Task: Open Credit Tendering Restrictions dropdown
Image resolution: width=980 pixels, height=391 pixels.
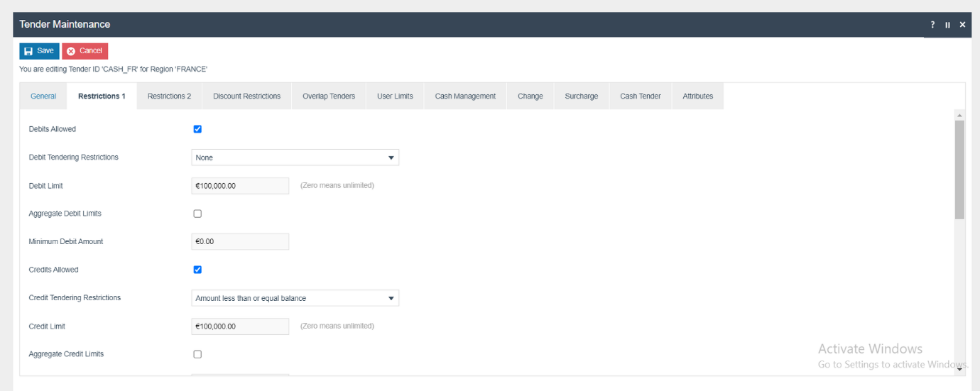Action: coord(295,298)
